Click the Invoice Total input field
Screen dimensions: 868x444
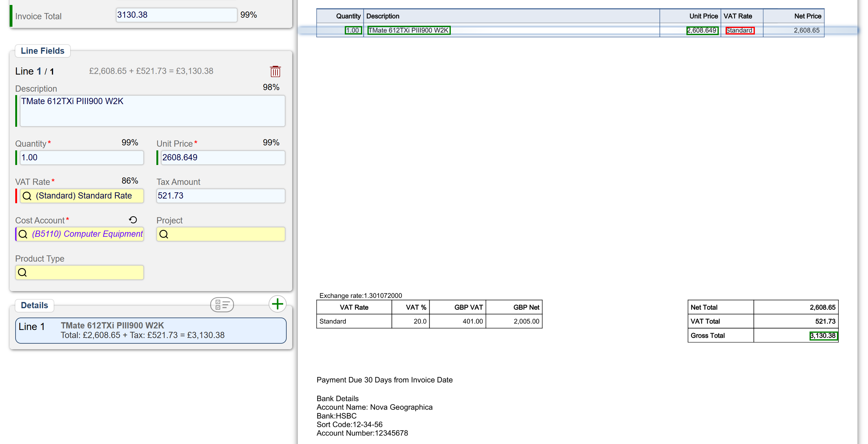tap(176, 15)
